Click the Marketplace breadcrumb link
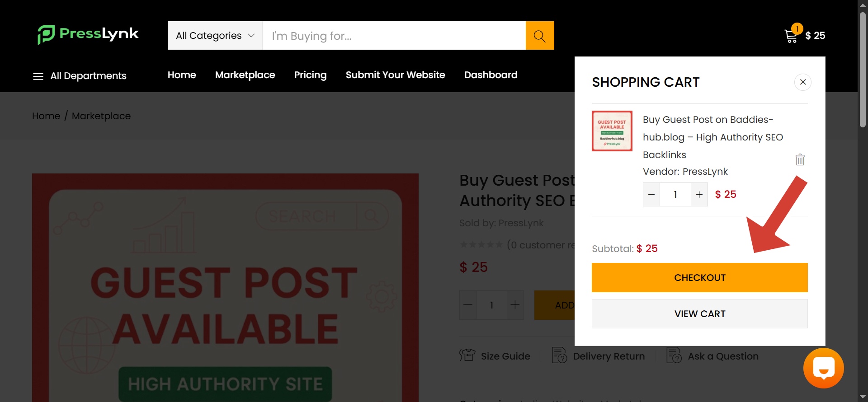The image size is (868, 402). click(101, 116)
